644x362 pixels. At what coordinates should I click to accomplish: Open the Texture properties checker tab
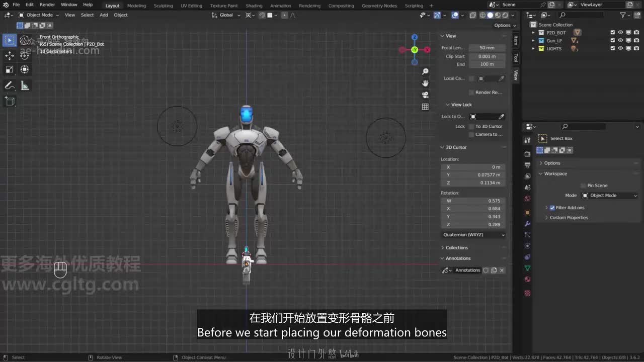(527, 293)
